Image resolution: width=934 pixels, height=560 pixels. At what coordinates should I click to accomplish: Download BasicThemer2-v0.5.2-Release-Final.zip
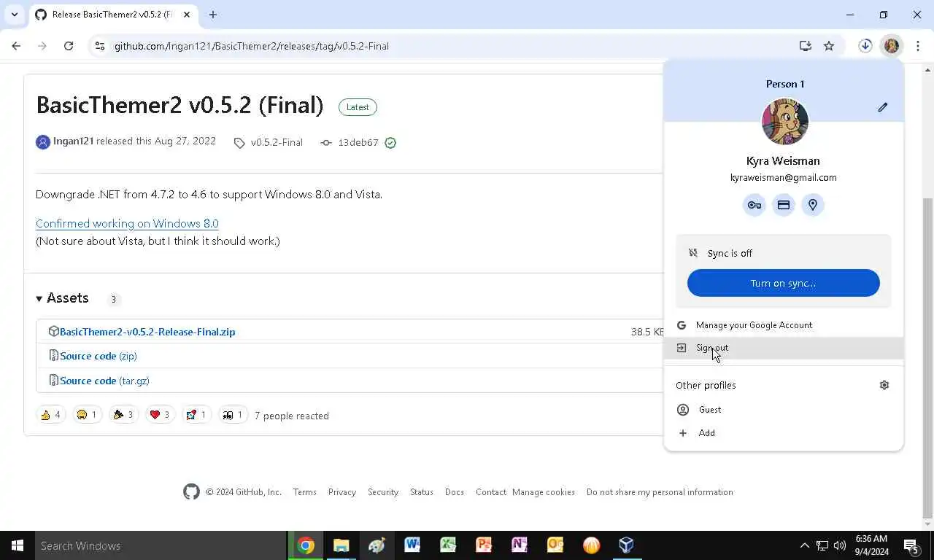pos(147,332)
